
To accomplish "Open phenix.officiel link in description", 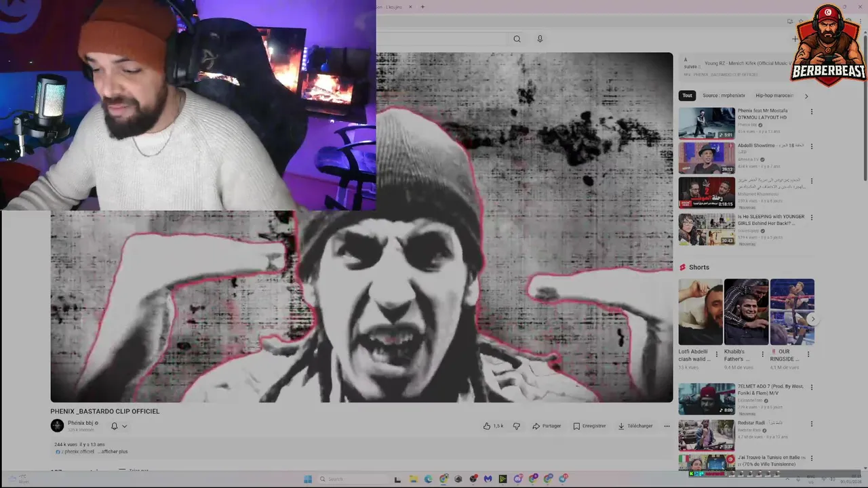I will tap(77, 451).
